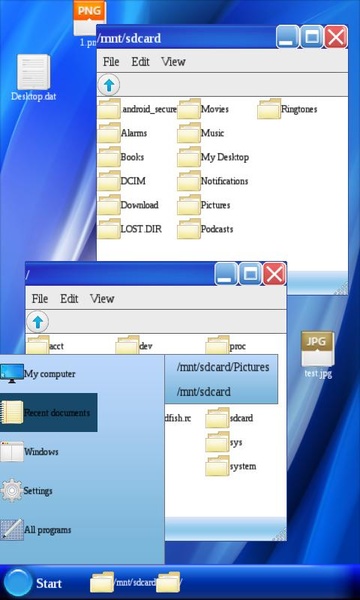The width and height of the screenshot is (360, 600).
Task: Switch to the / taskbar item
Action: 169,582
